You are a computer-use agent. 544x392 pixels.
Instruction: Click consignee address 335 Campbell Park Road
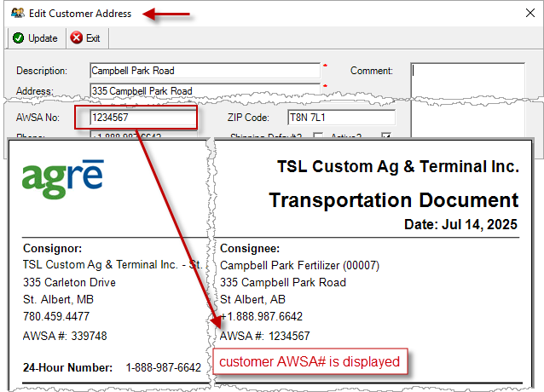[x=283, y=282]
